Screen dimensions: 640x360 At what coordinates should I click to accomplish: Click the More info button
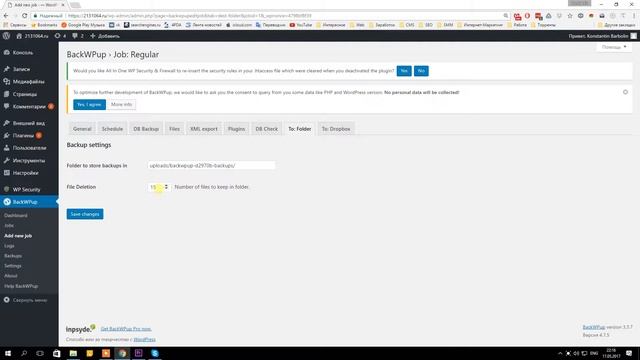(x=122, y=104)
